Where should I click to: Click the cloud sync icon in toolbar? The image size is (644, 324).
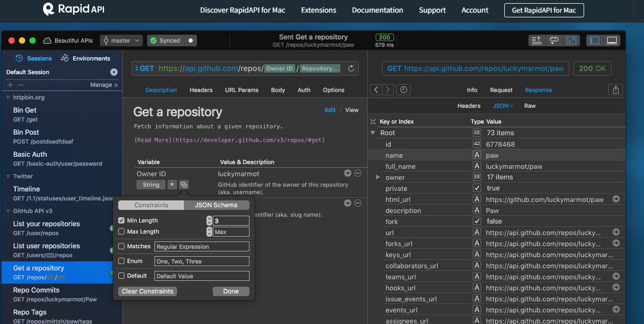pos(554,40)
